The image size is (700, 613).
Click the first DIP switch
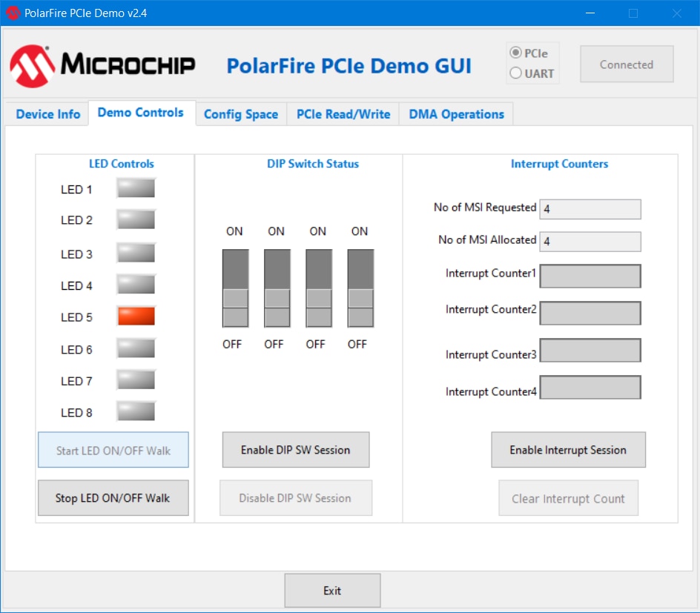click(x=235, y=288)
